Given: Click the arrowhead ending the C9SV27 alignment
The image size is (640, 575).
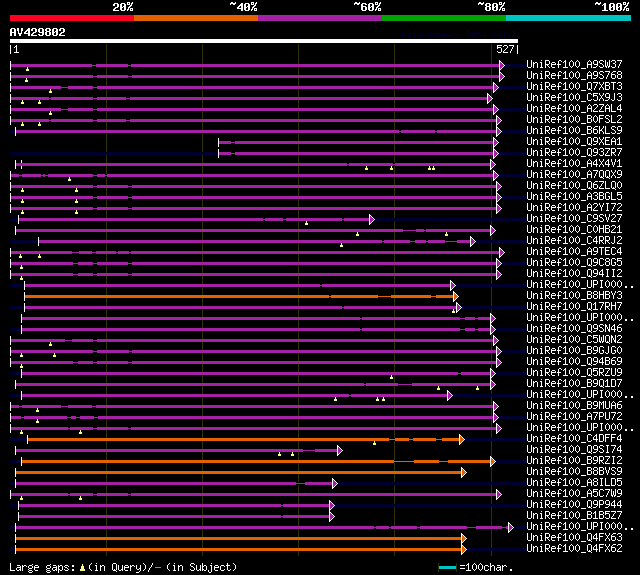Looking at the screenshot, I should (x=371, y=219).
